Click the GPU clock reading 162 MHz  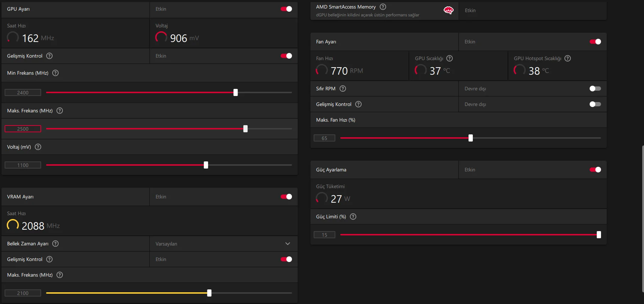[38, 38]
